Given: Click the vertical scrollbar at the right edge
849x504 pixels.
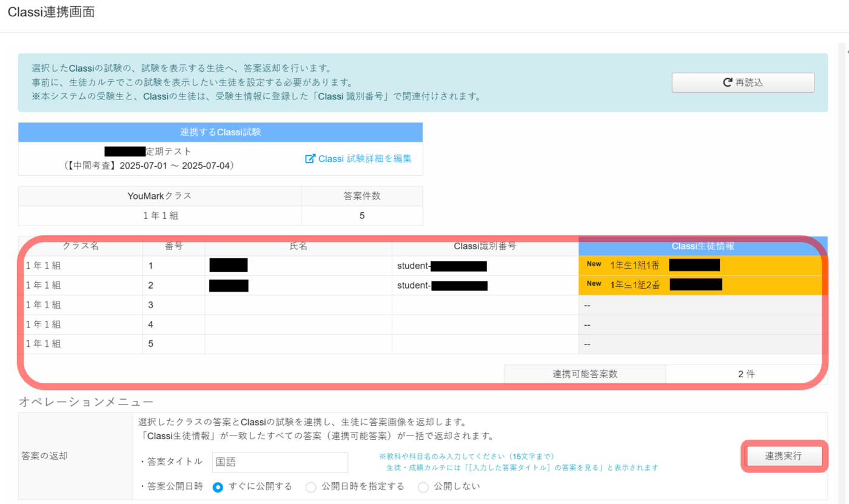Looking at the screenshot, I should [843, 273].
